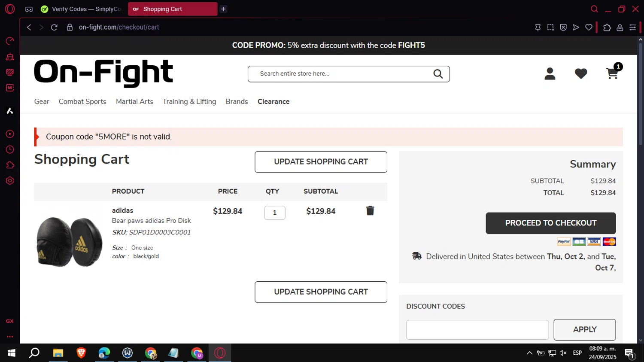The width and height of the screenshot is (644, 362).
Task: Open GX Cleaner icon in Opera sidebar
Action: pyautogui.click(x=9, y=57)
